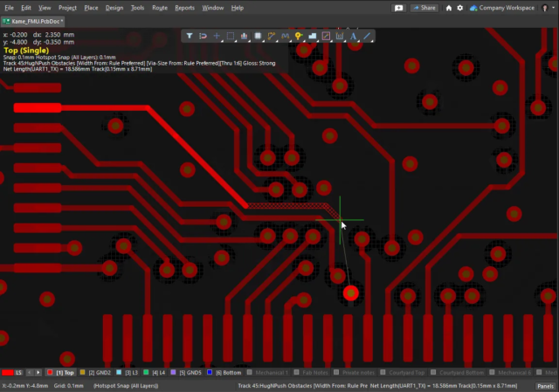Viewport: 559px width, 392px height.
Task: Open the comments speech bubble icon
Action: 398,8
